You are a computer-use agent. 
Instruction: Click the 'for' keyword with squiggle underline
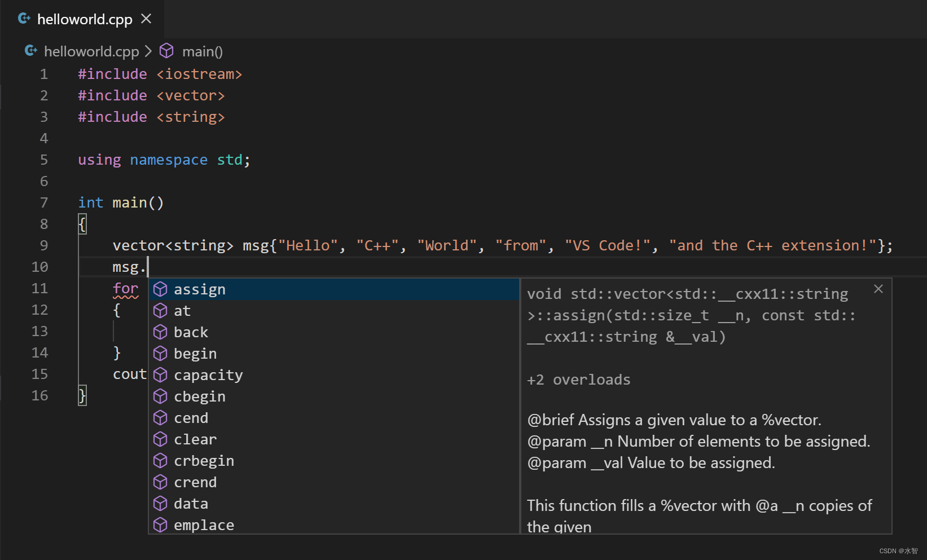point(125,289)
